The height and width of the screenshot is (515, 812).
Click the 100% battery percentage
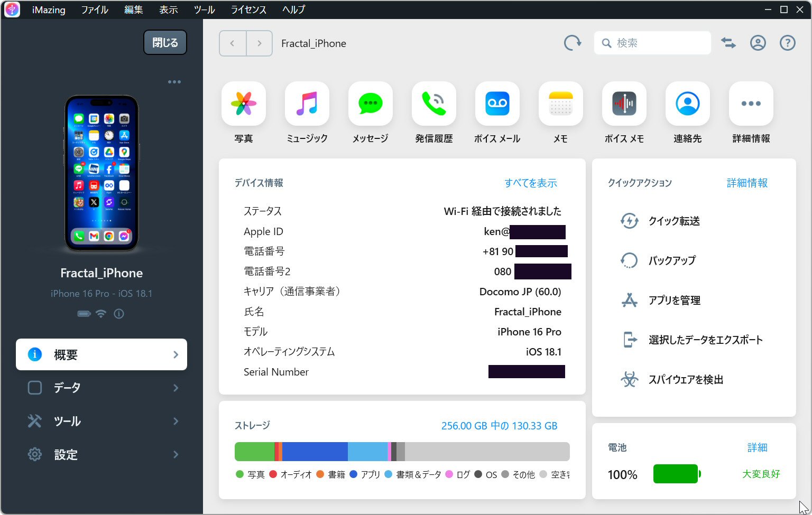tap(622, 474)
